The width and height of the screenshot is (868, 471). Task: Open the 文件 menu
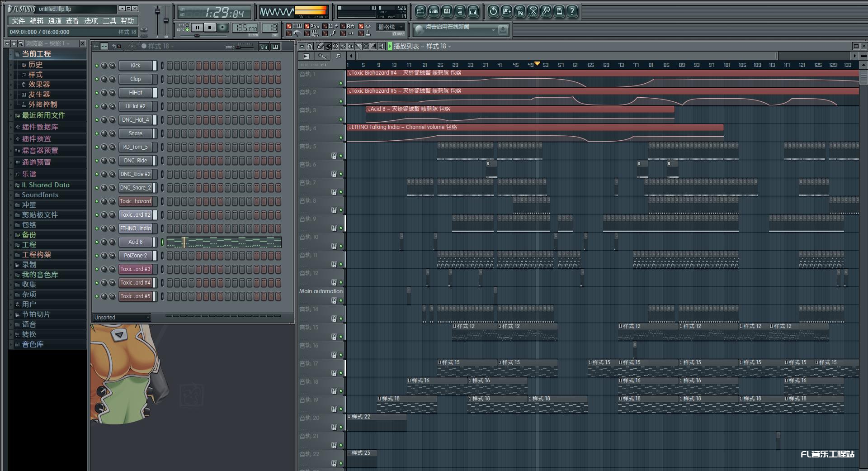tap(18, 21)
